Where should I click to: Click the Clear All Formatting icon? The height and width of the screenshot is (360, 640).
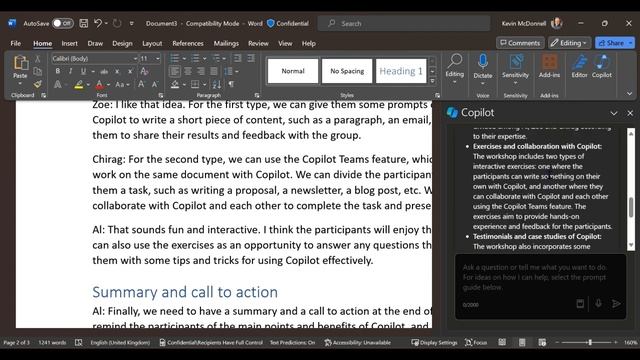(x=144, y=71)
